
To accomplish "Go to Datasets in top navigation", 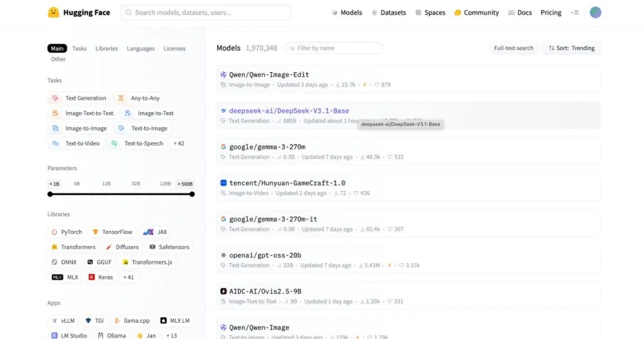I will point(389,13).
